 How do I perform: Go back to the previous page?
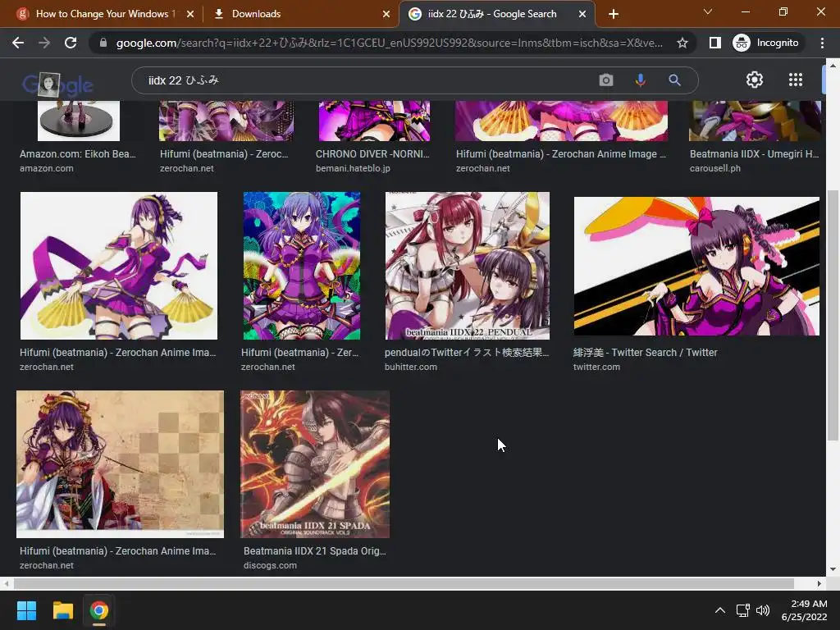click(x=18, y=43)
